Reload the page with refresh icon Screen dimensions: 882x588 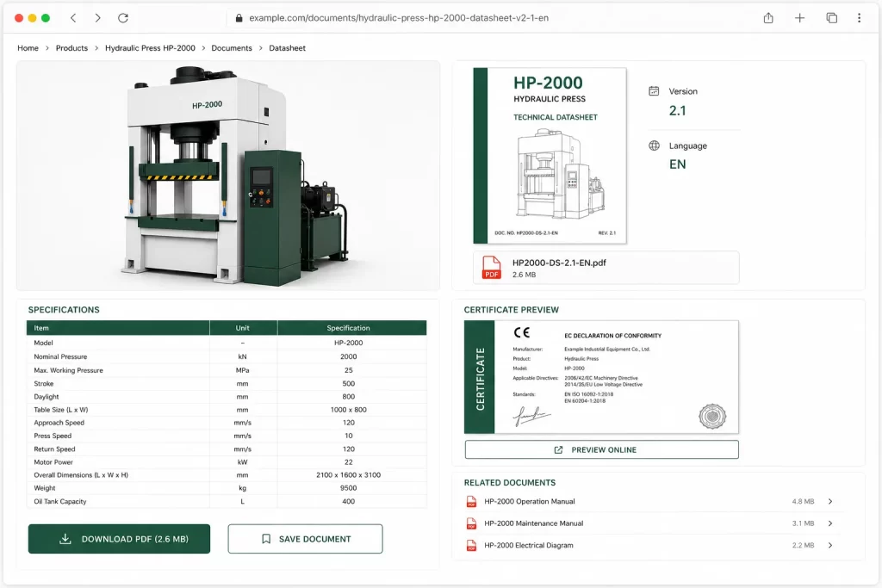click(123, 18)
